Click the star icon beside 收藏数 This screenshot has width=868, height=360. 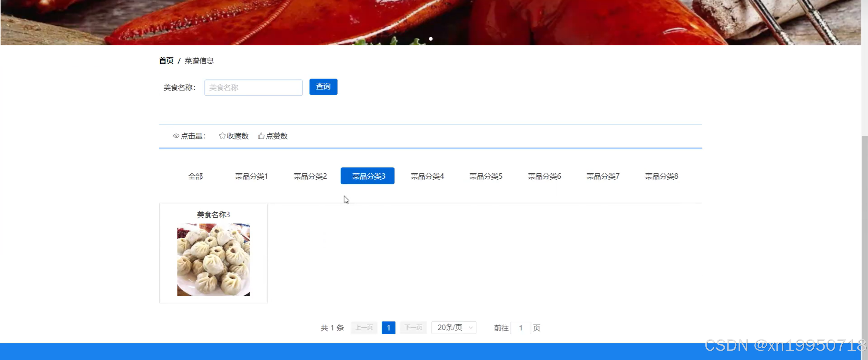point(222,136)
